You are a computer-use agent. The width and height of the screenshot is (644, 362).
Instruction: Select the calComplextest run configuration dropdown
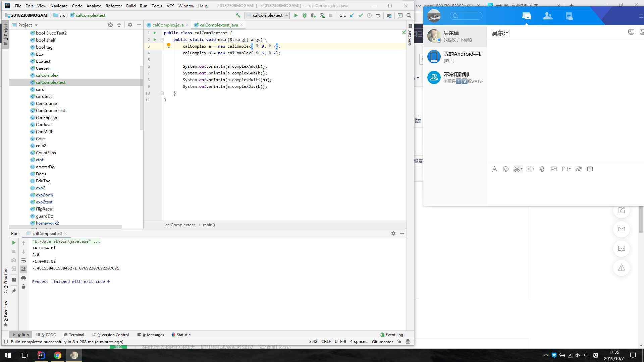click(268, 15)
